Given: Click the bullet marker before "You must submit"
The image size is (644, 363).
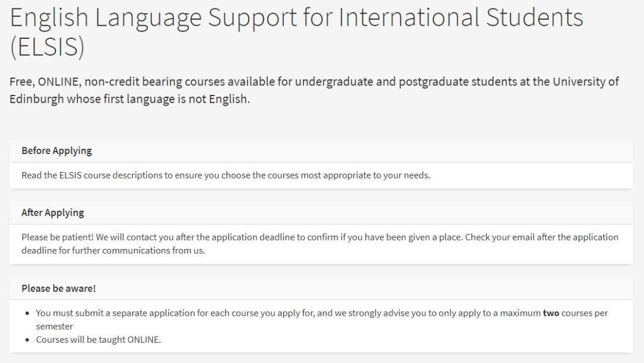Looking at the screenshot, I should coord(28,313).
